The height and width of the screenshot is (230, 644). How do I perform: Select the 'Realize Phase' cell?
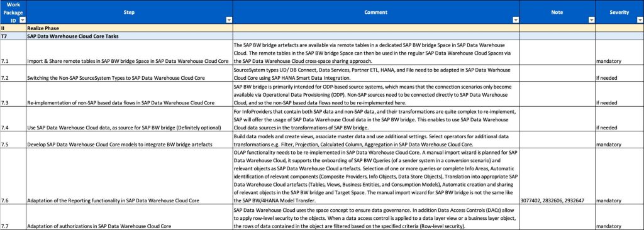pos(130,28)
